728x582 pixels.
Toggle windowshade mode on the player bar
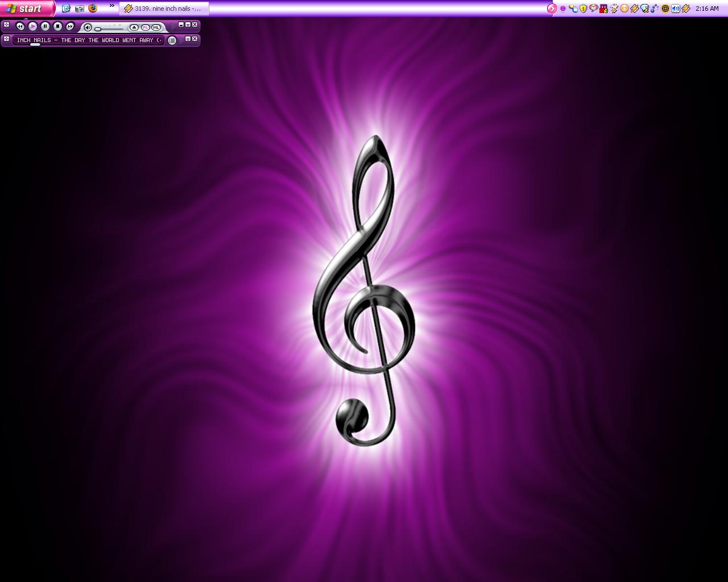point(188,24)
